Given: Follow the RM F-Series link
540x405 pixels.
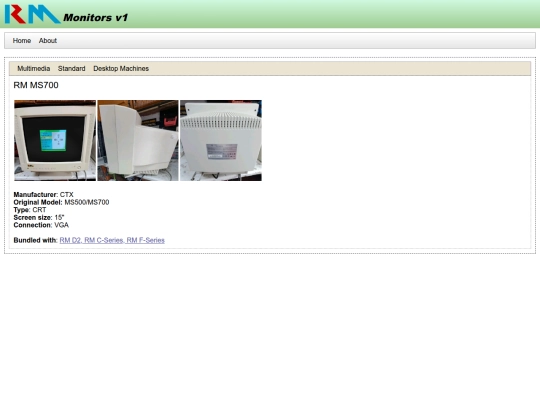Looking at the screenshot, I should 145,240.
